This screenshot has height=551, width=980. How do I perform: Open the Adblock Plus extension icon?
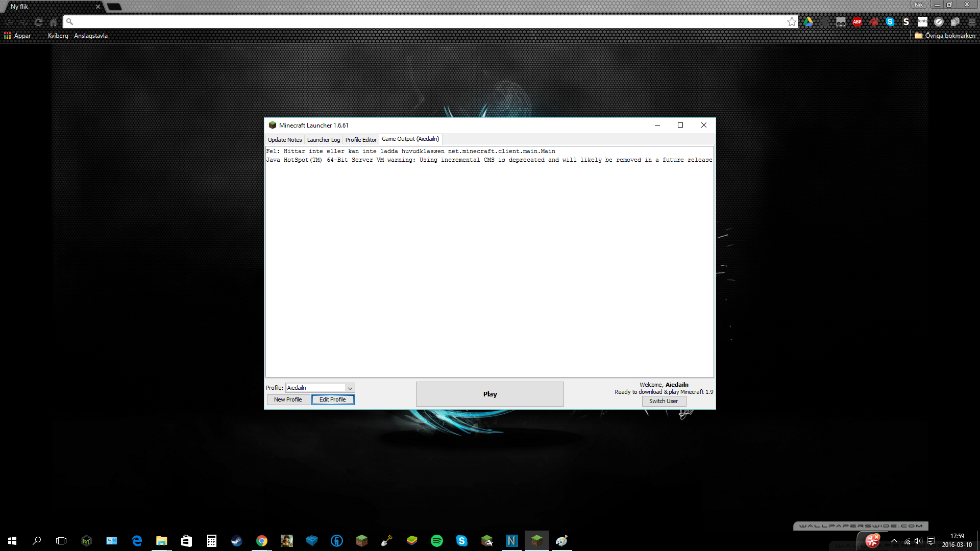[x=857, y=22]
